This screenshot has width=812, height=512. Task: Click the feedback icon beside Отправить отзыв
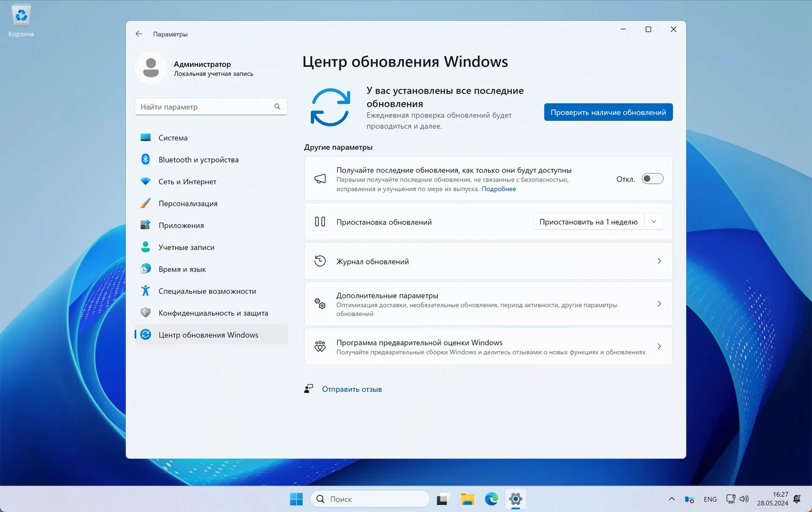(309, 389)
